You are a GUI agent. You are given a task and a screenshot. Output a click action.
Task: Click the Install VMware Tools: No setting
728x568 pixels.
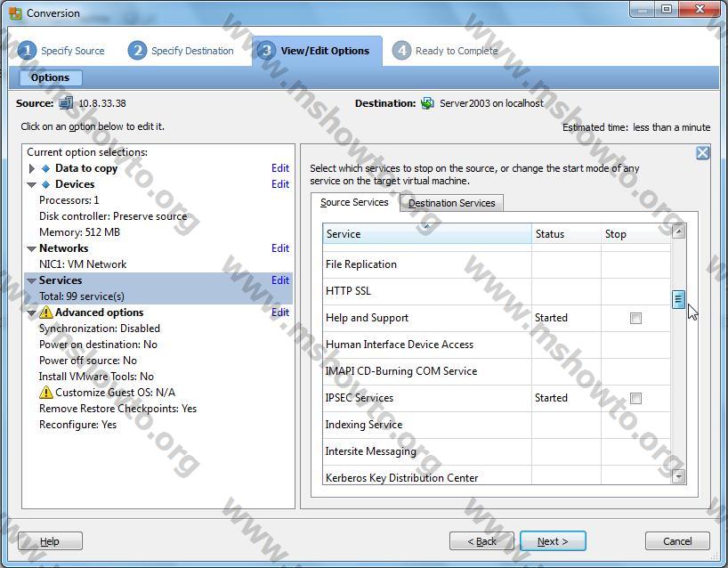(96, 377)
